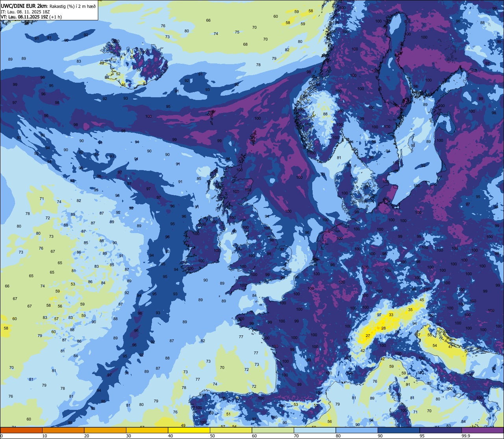Image resolution: width=504 pixels, height=439 pixels.
Task: Click humidity value '27' in the Alps
Action: point(368,336)
